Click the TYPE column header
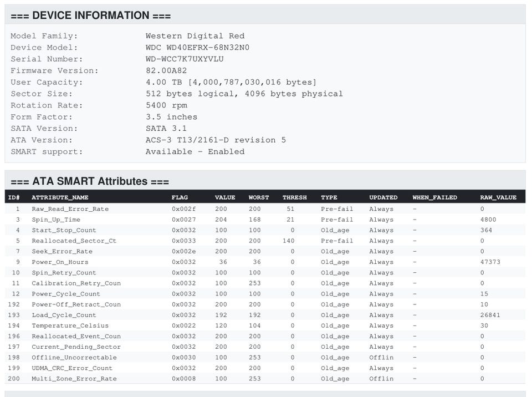Image resolution: width=532 pixels, height=397 pixels. [x=329, y=197]
